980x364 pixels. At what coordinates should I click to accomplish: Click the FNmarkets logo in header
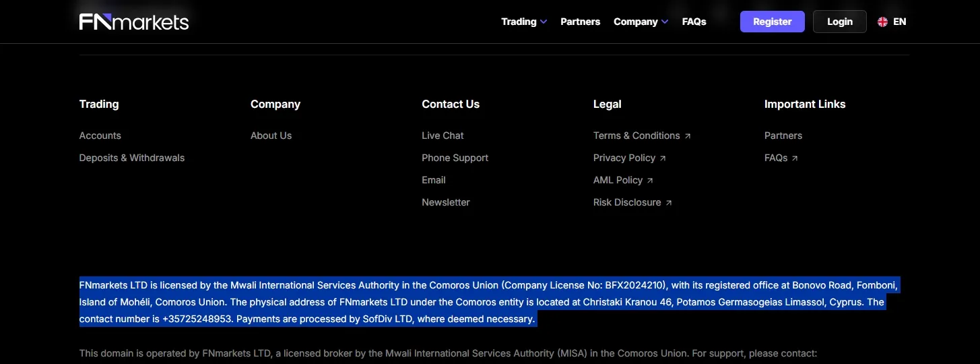[x=134, y=22]
